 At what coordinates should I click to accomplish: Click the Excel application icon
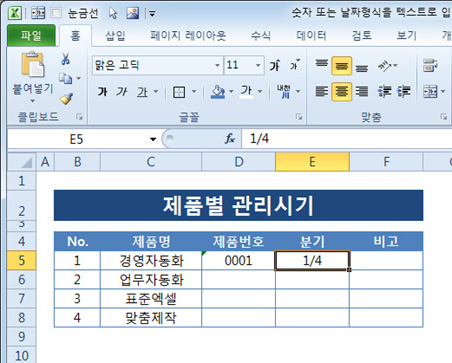coord(15,13)
